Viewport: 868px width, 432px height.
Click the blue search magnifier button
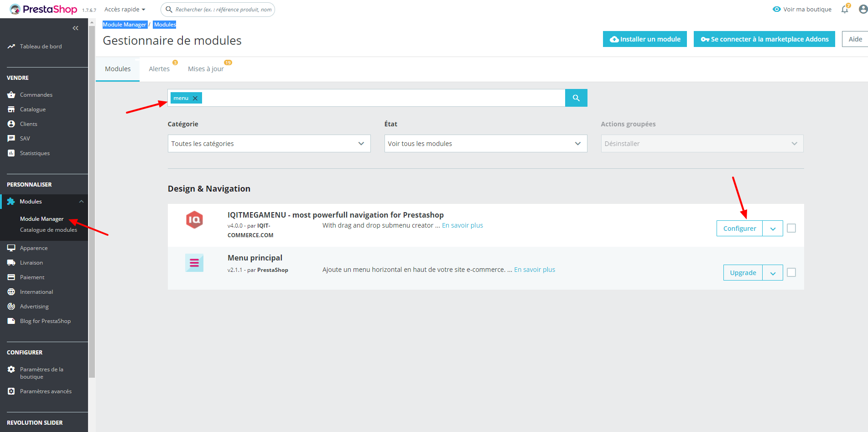pyautogui.click(x=576, y=98)
